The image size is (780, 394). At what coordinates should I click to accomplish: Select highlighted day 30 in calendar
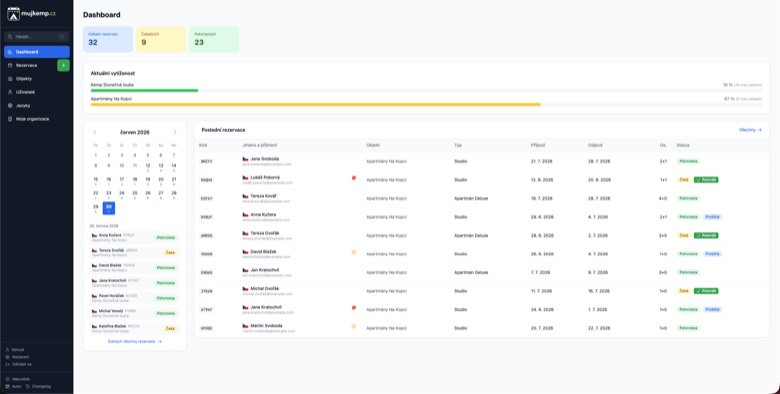(x=109, y=208)
